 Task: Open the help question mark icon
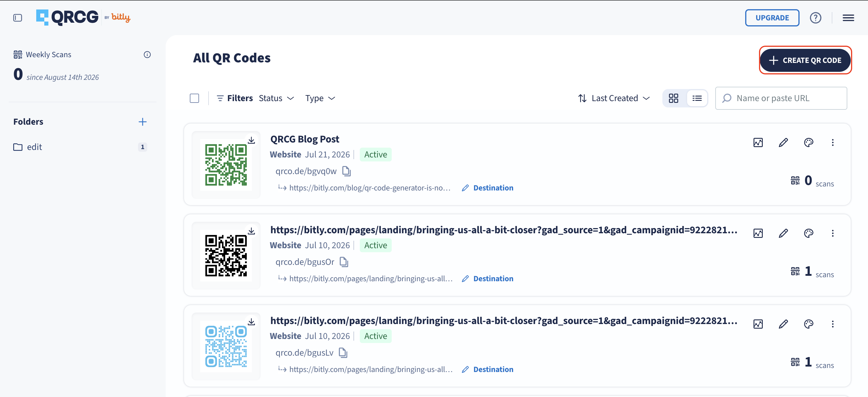tap(815, 18)
